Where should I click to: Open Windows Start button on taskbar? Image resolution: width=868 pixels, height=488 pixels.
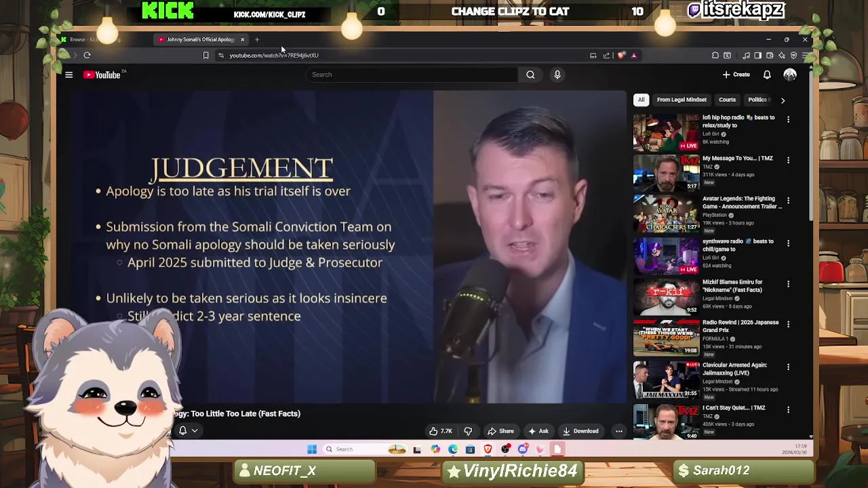click(x=312, y=449)
